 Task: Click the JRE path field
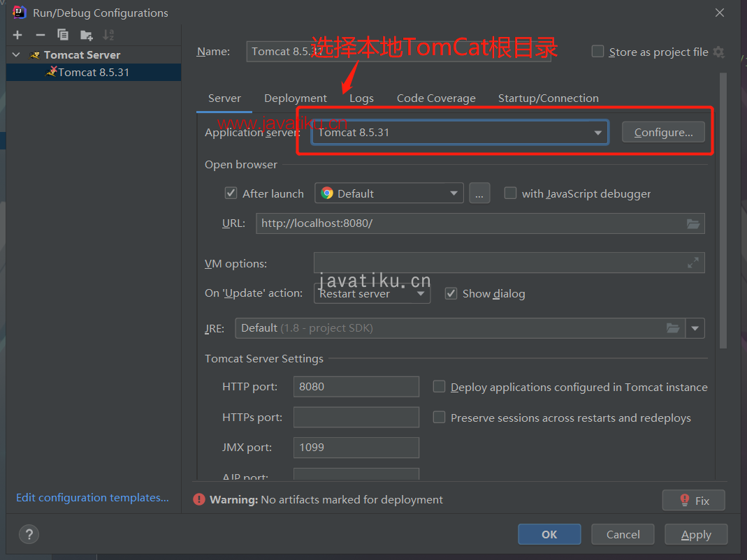460,328
